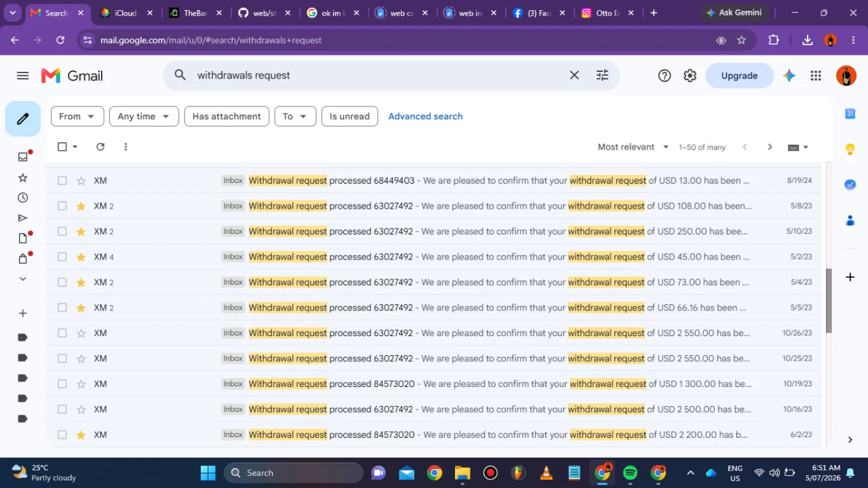Open Chrome extensions puzzle icon
Screen dimensions: 868x488
774,40
